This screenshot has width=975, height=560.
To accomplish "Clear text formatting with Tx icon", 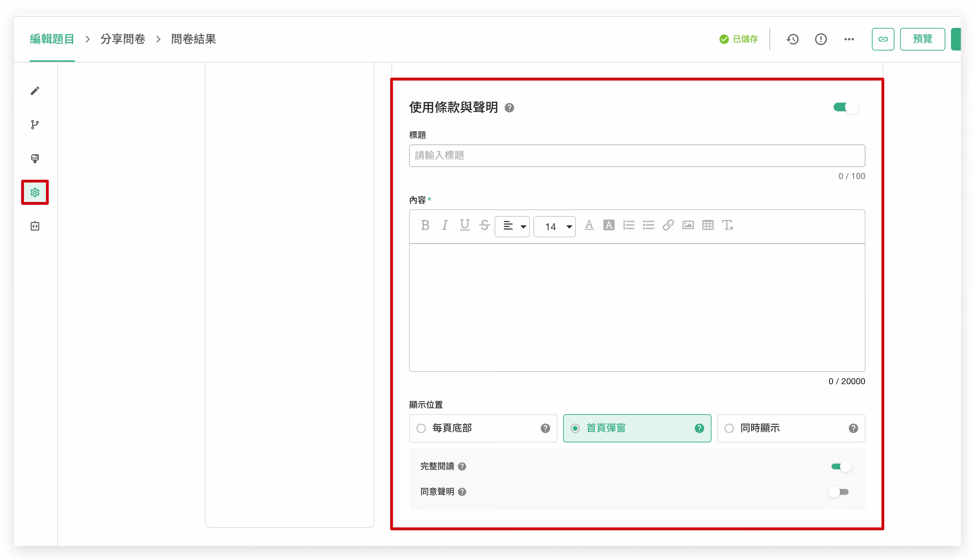I will (x=728, y=225).
